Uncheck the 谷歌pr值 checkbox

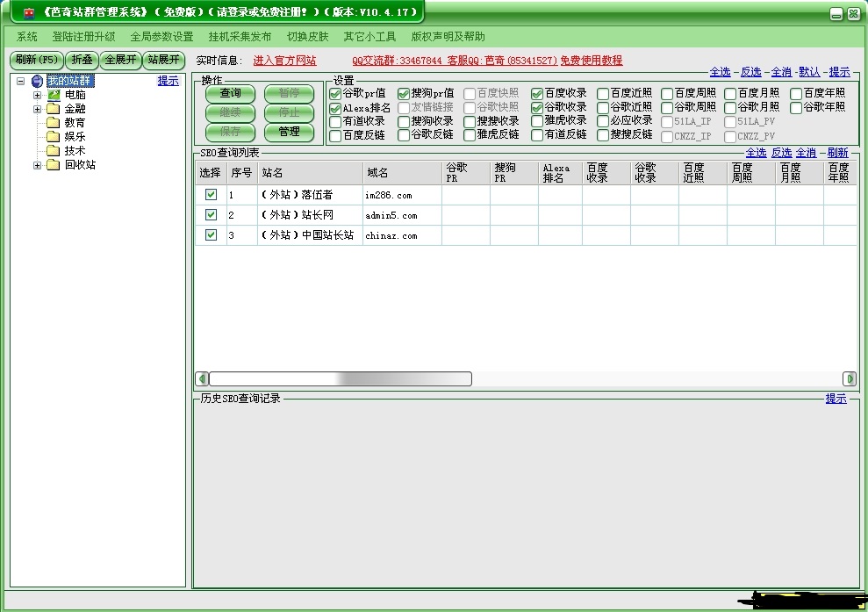[x=335, y=93]
